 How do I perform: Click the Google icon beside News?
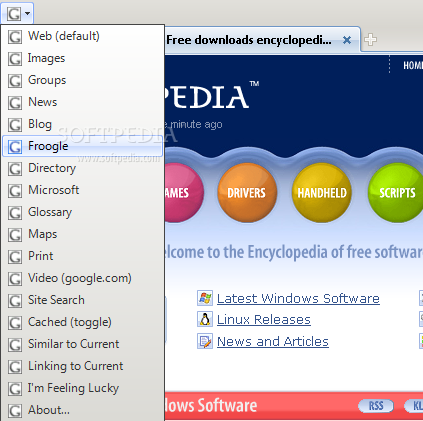coord(15,103)
